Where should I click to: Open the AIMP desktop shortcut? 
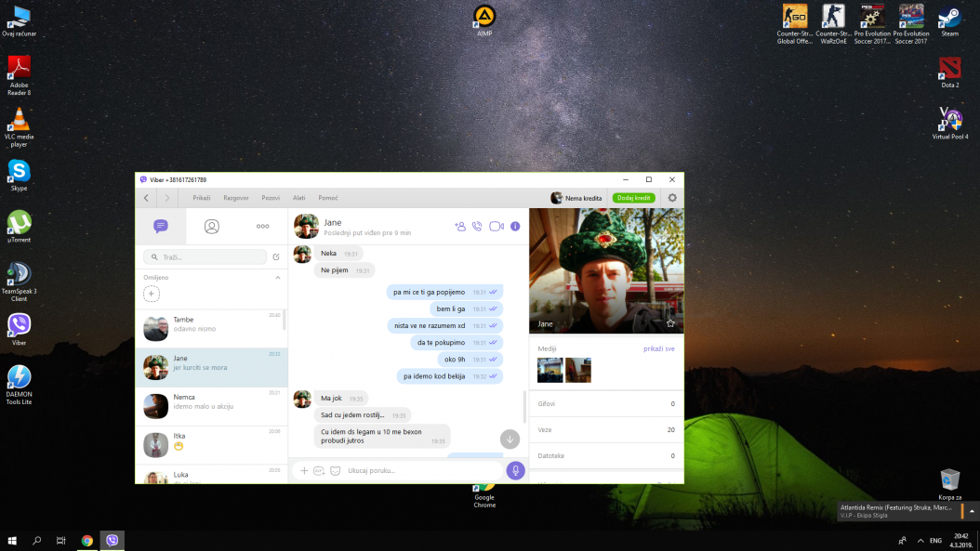pos(484,20)
